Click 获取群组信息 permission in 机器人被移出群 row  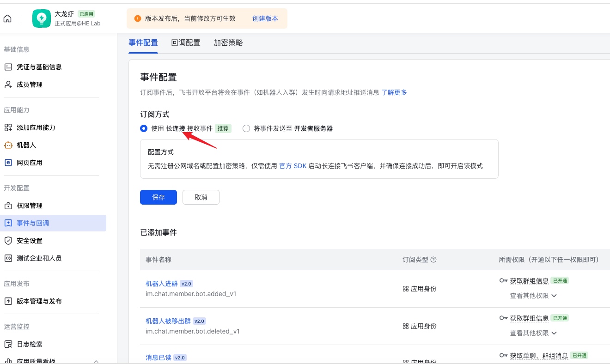point(529,318)
